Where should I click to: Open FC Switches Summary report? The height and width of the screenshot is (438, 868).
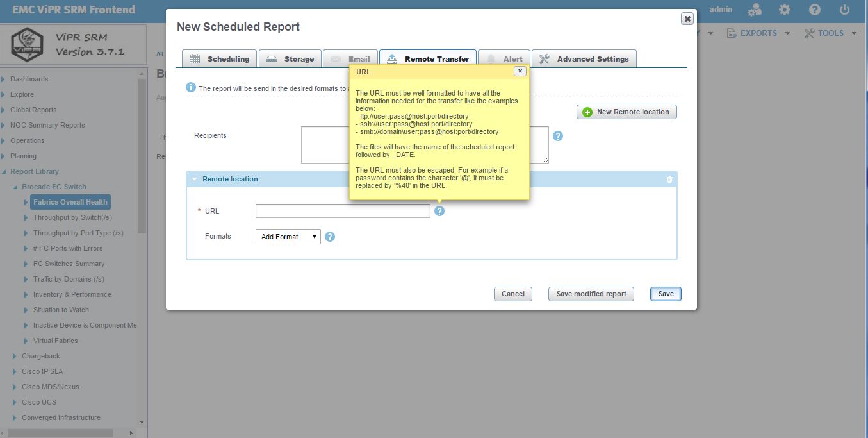69,264
